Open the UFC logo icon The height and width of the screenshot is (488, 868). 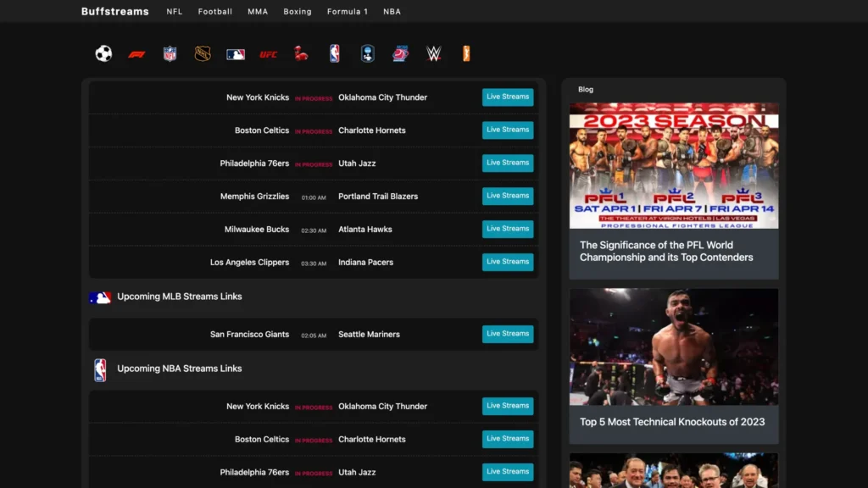click(269, 54)
